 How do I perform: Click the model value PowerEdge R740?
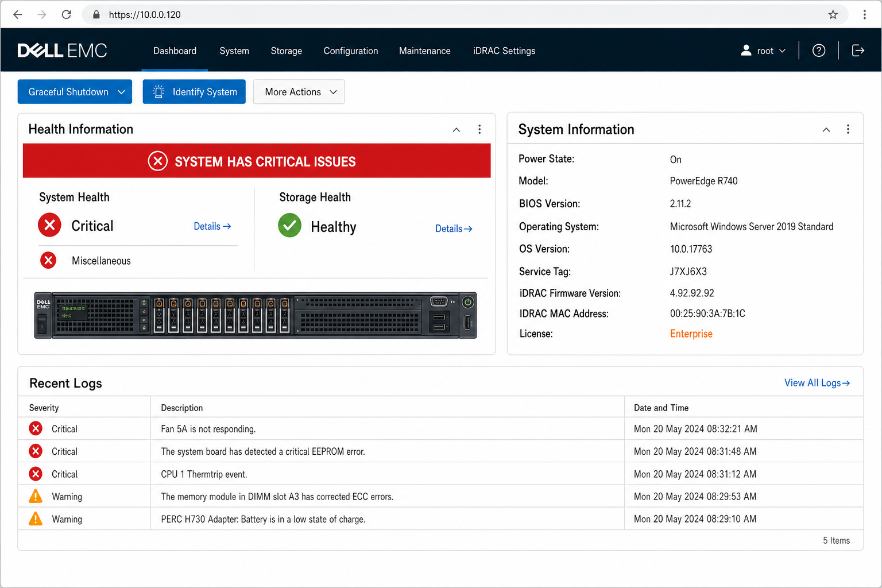(703, 181)
